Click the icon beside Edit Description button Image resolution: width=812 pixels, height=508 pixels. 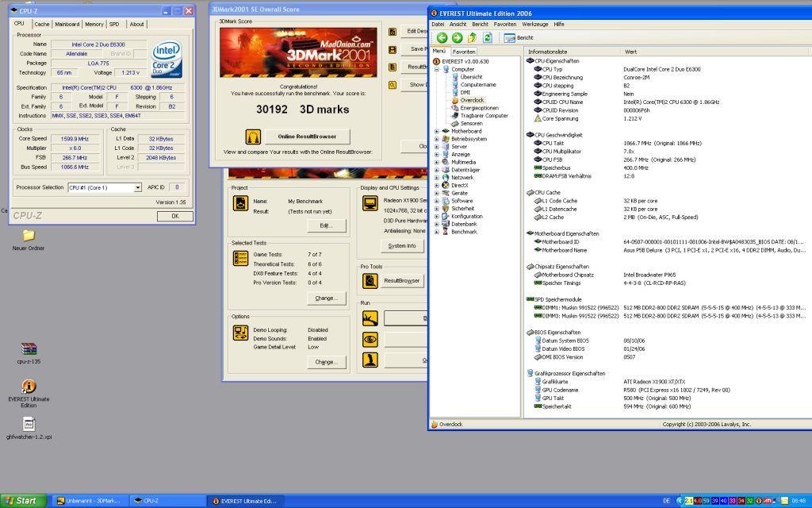pos(393,32)
